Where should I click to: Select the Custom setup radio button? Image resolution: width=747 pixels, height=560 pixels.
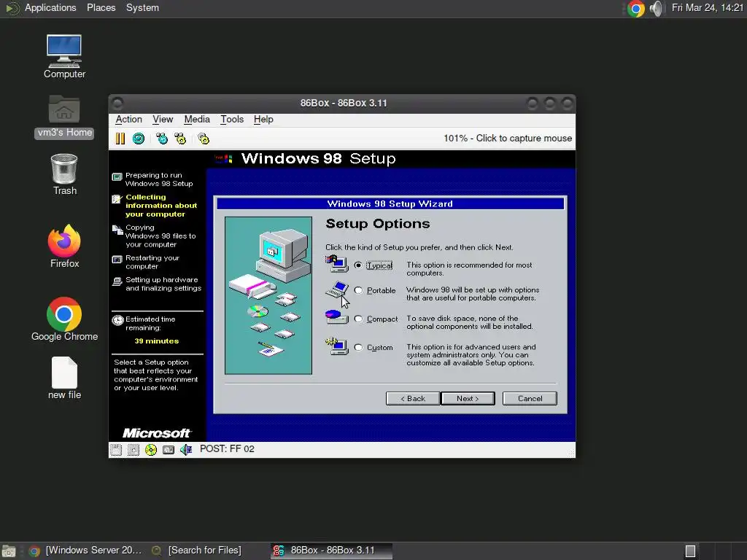358,348
